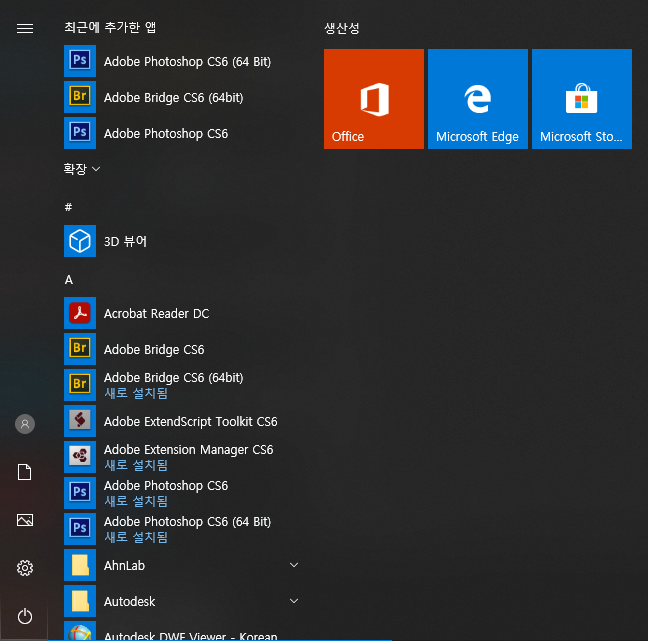648x641 pixels.
Task: Click the A section letter header
Action: (69, 280)
